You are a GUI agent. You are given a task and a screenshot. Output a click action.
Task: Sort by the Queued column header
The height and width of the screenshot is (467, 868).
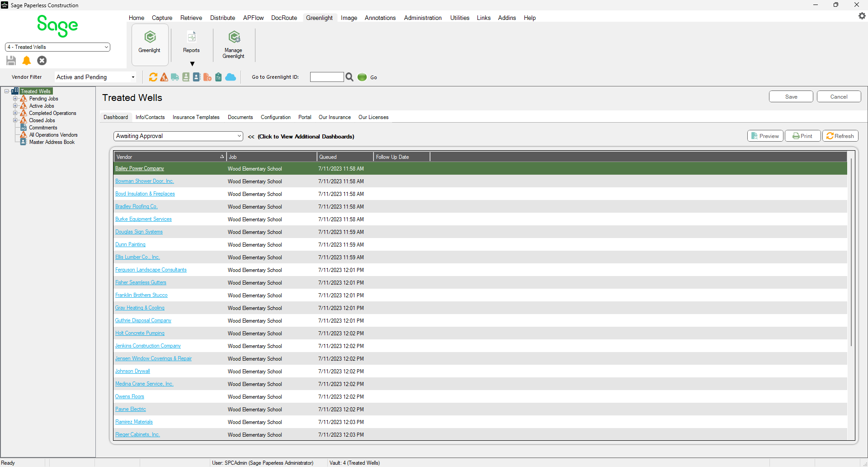[345, 157]
